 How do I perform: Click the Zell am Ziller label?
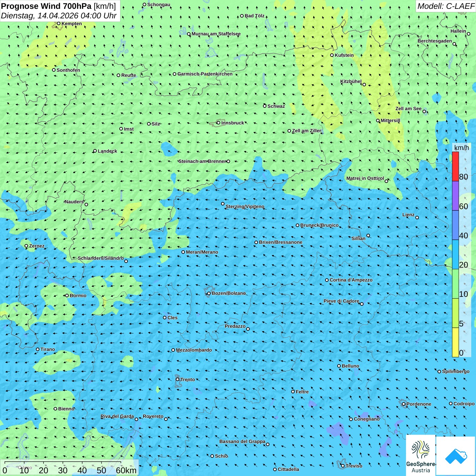pyautogui.click(x=306, y=131)
